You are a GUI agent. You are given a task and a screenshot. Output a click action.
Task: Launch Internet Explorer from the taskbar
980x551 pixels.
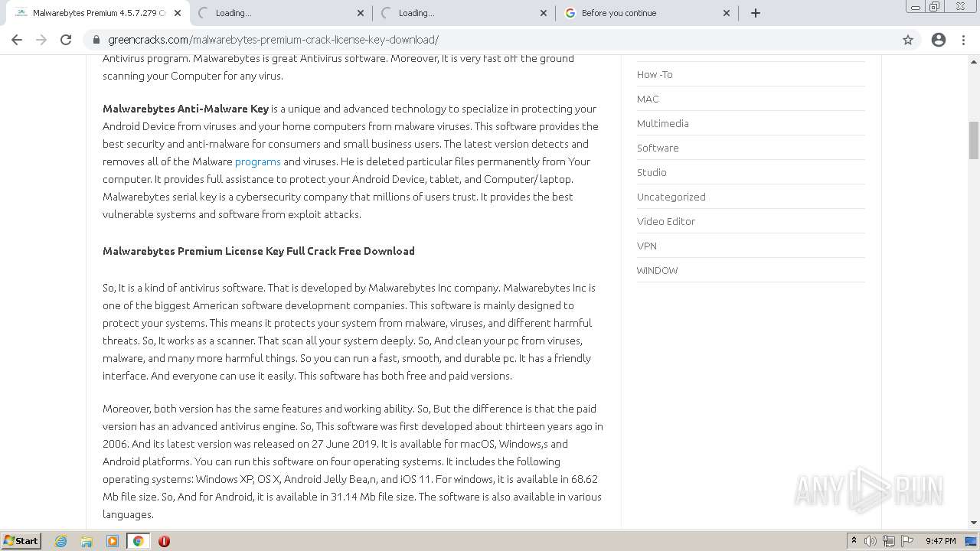[x=61, y=541]
